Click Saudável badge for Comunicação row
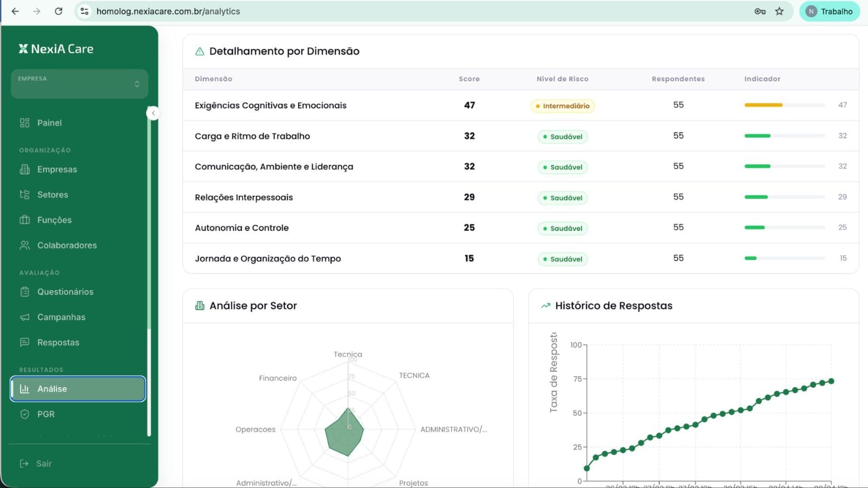Viewport: 868px width, 488px height. 563,167
